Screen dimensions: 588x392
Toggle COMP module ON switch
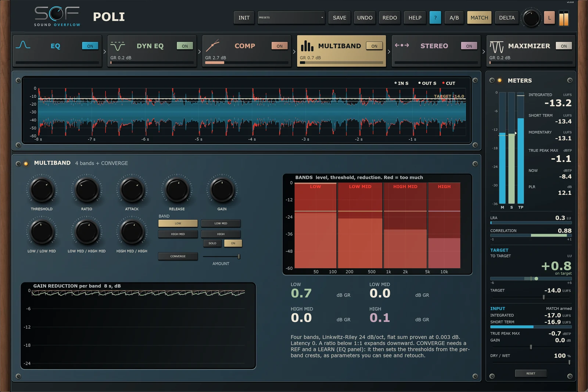(x=280, y=46)
